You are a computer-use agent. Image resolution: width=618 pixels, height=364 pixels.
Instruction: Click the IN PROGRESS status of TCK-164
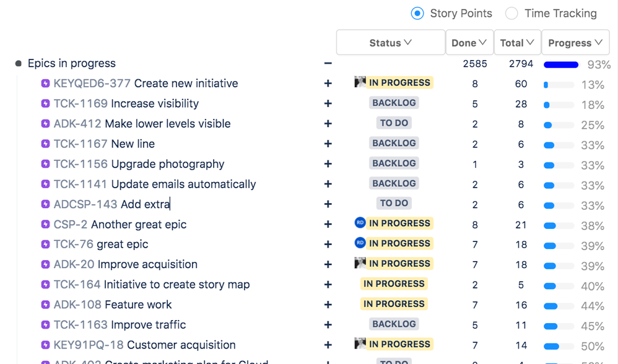tap(394, 284)
